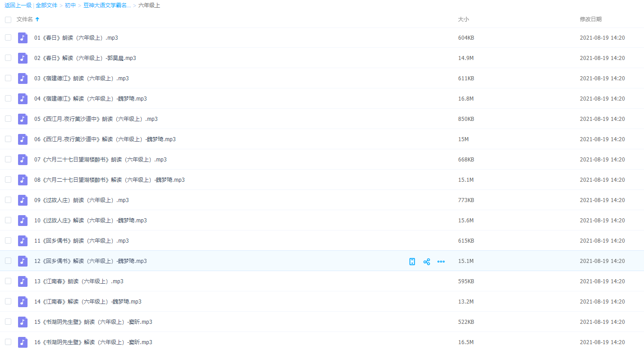Image resolution: width=644 pixels, height=350 pixels.
Task: Go to 全部文件 in the breadcrumb
Action: pos(46,5)
